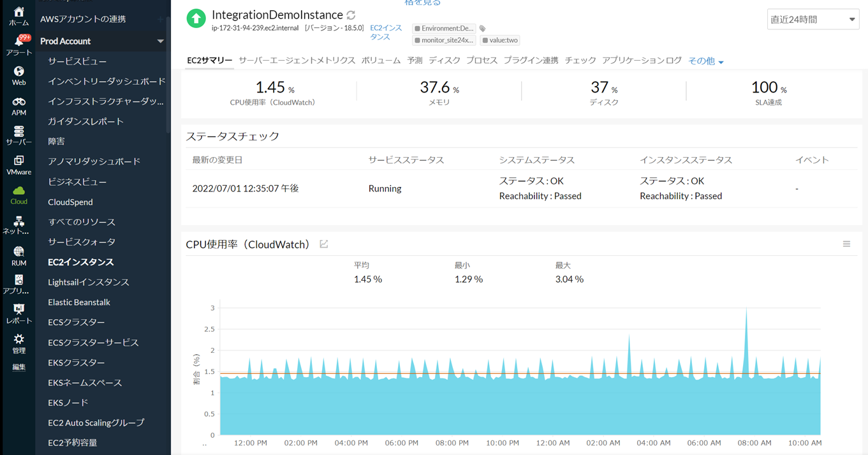
Task: Click the tag icon next to Environment tag
Action: point(483,29)
